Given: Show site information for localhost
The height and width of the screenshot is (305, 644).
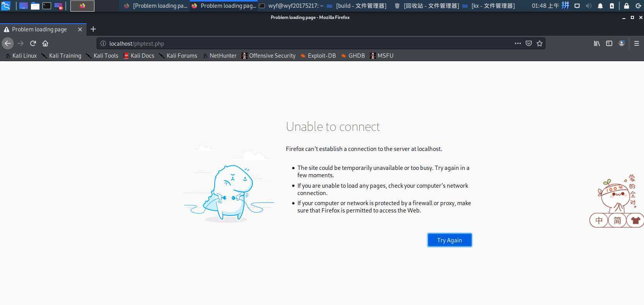Looking at the screenshot, I should coord(103,44).
